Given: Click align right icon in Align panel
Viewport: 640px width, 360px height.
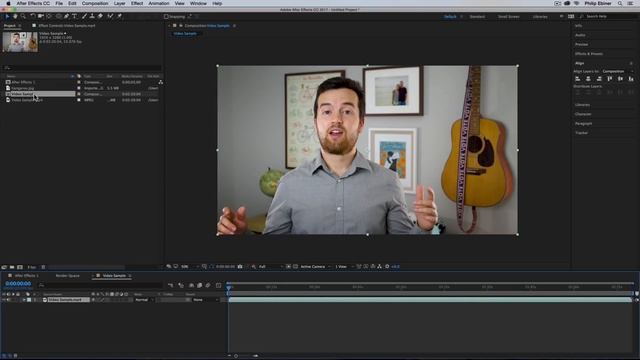Looking at the screenshot, I should pos(599,78).
